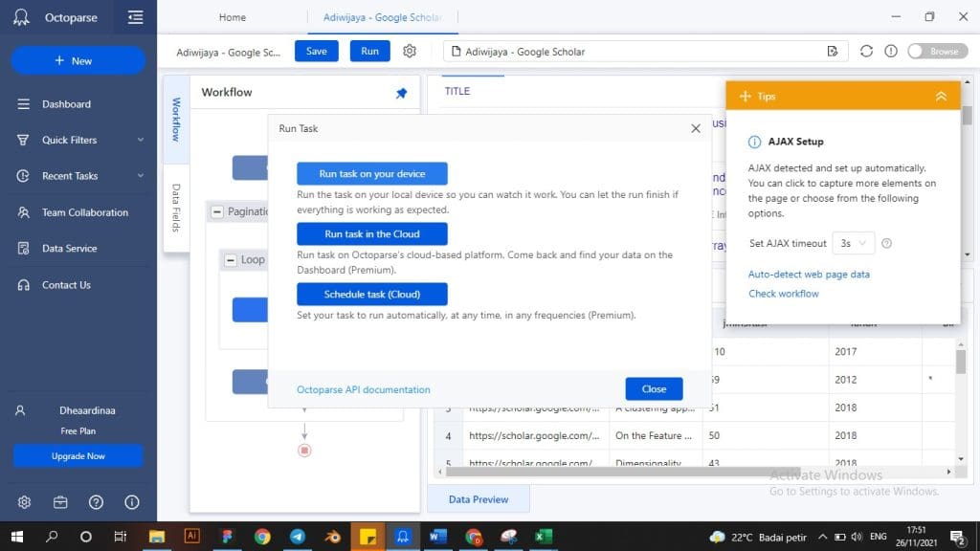Open the AJAX timeout 3s dropdown
980x551 pixels.
853,244
